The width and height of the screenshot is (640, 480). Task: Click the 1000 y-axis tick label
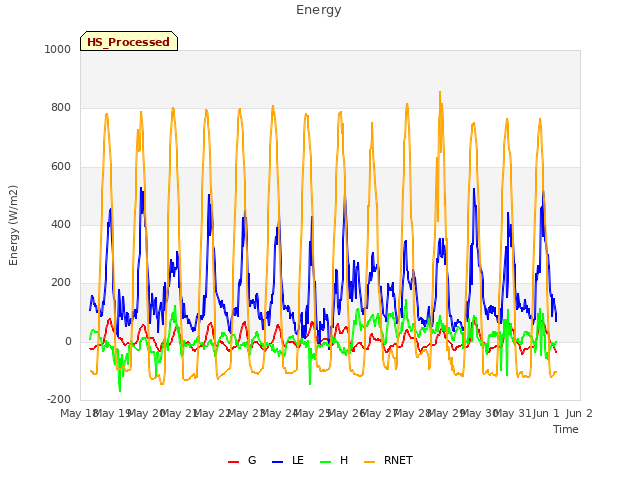58,49
